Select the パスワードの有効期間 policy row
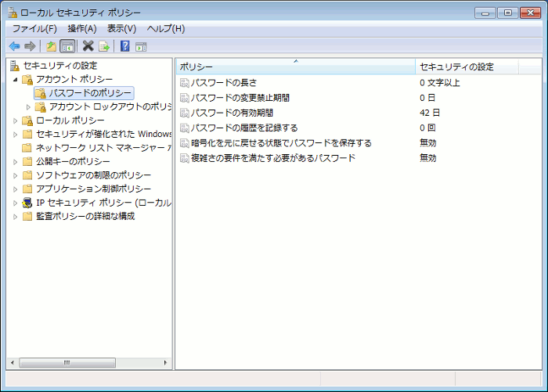The width and height of the screenshot is (548, 392). coord(232,113)
